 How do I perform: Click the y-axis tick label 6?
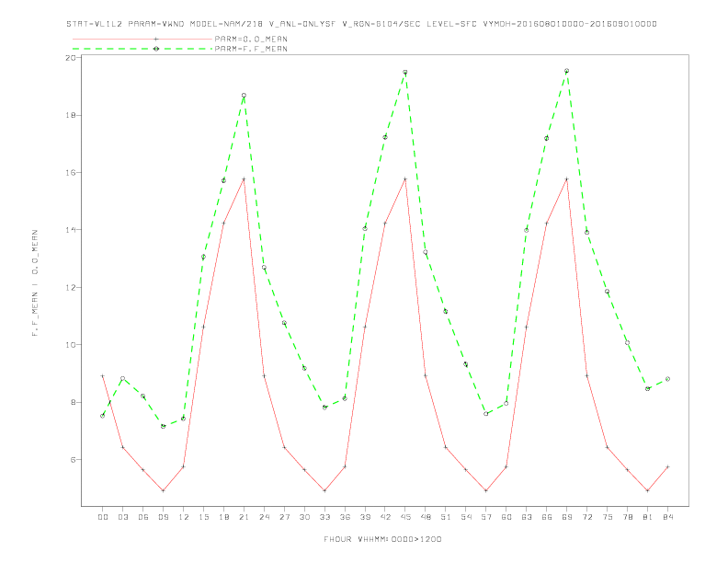coord(74,459)
